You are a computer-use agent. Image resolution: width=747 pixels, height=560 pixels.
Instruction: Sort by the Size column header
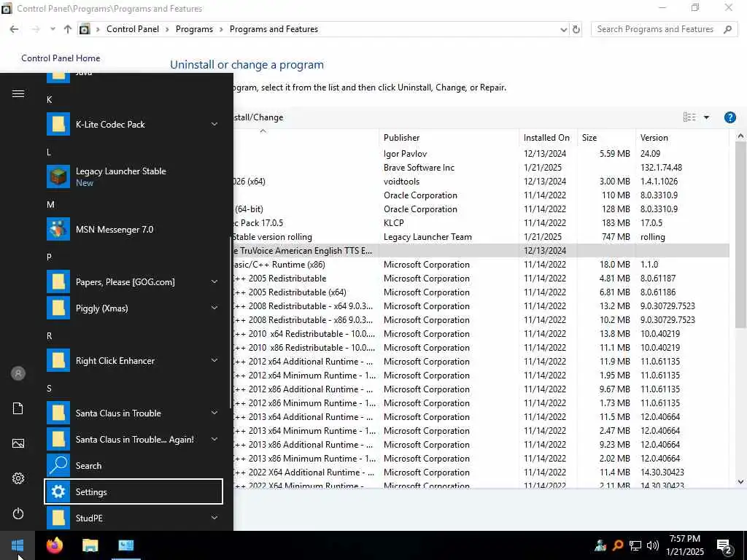pyautogui.click(x=606, y=138)
